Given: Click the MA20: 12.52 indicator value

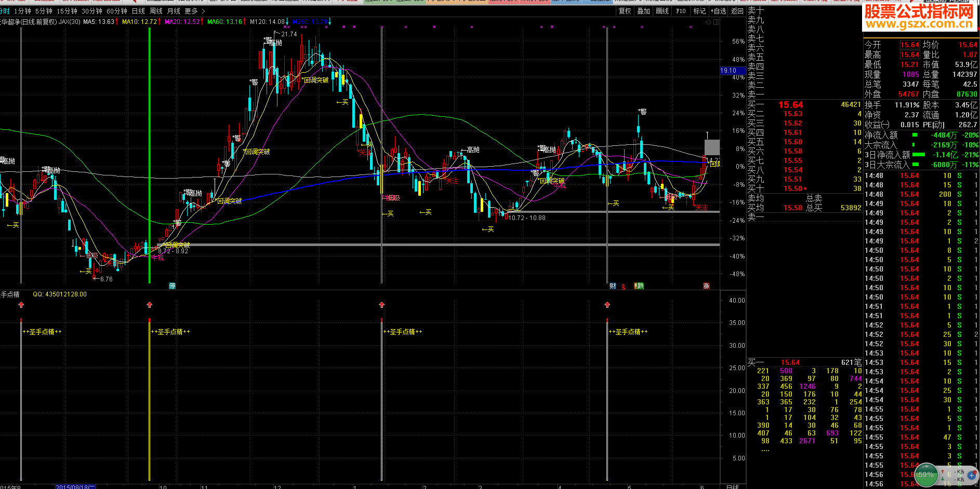Looking at the screenshot, I should (183, 22).
